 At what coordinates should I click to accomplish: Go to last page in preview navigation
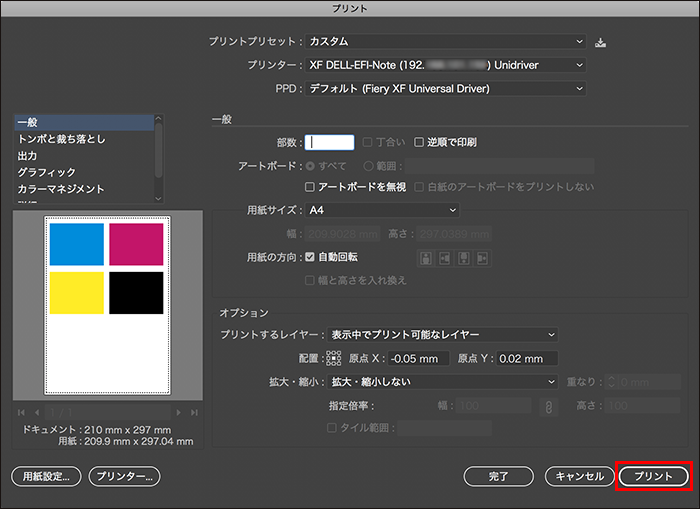193,412
